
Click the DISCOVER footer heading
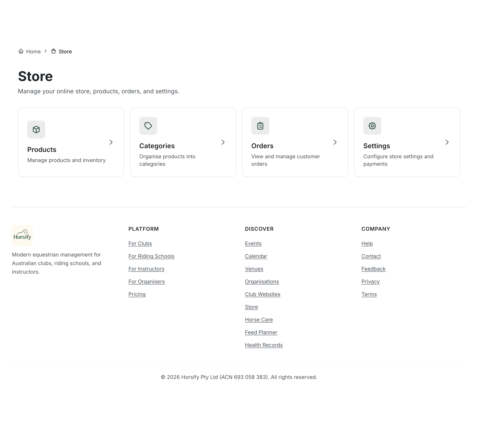click(259, 229)
